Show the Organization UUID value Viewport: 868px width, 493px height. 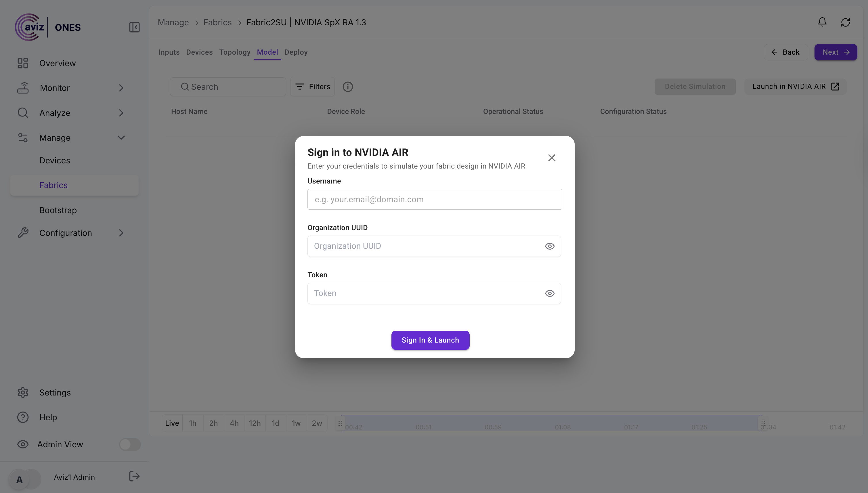pyautogui.click(x=549, y=246)
